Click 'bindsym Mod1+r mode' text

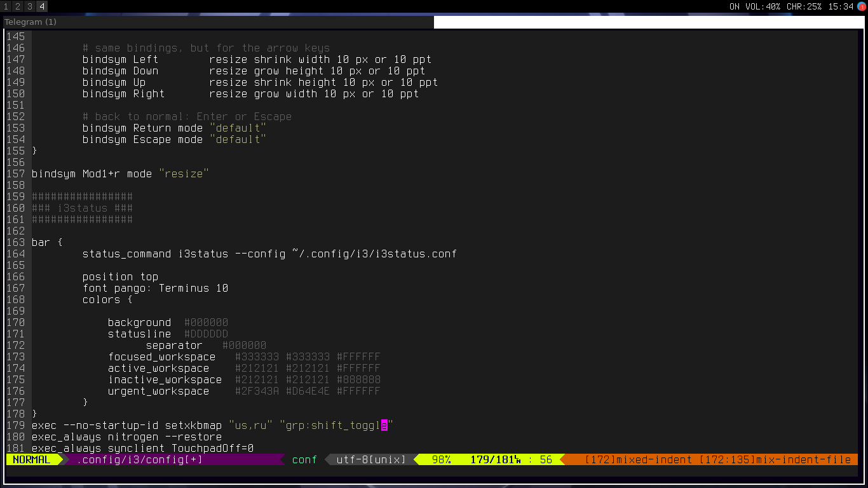[x=92, y=173]
